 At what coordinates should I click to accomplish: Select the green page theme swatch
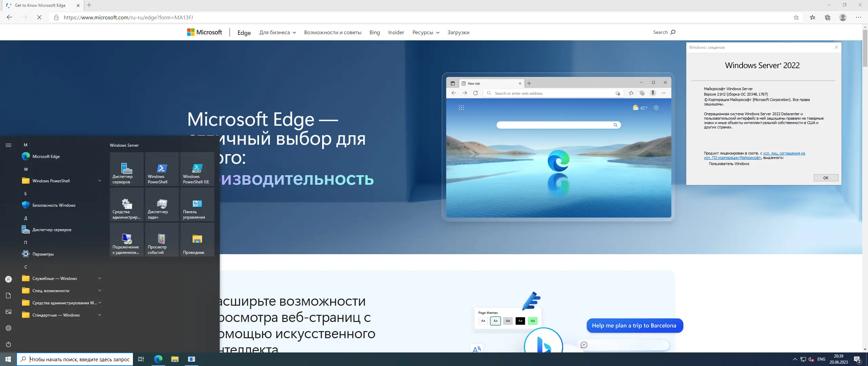(532, 321)
